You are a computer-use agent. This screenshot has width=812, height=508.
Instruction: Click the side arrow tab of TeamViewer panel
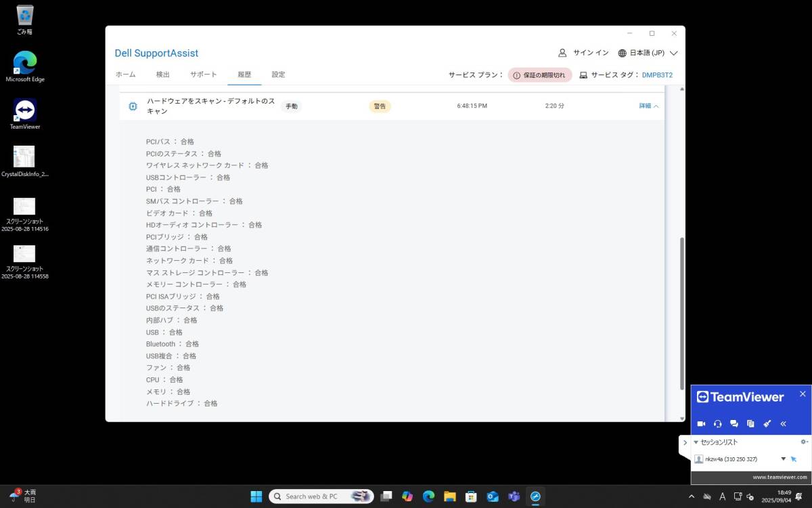click(x=685, y=442)
